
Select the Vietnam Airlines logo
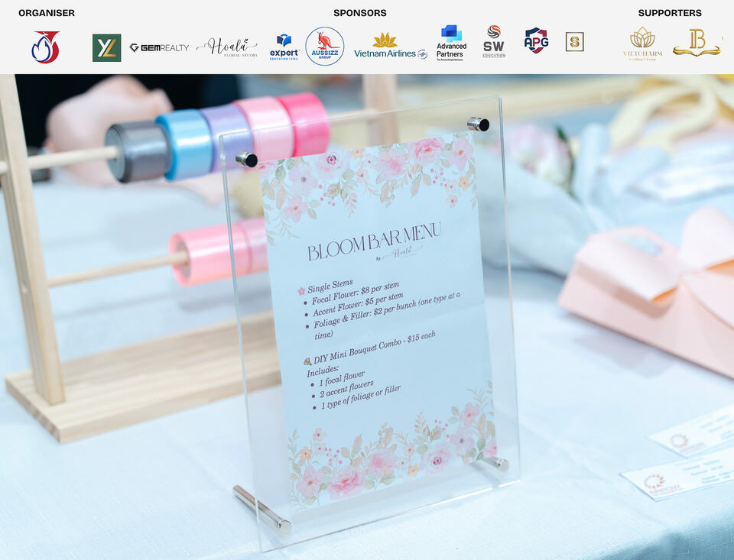click(391, 47)
